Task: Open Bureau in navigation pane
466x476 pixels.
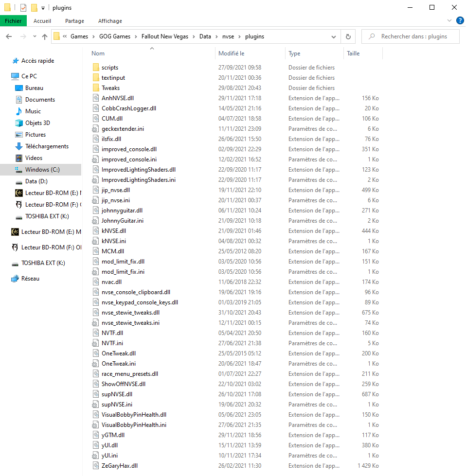Action: coord(34,88)
